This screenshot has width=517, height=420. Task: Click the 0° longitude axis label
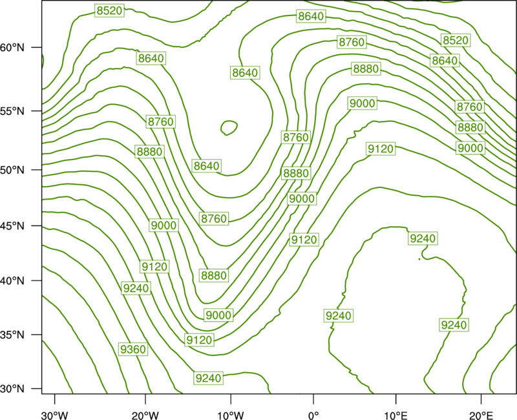point(313,415)
